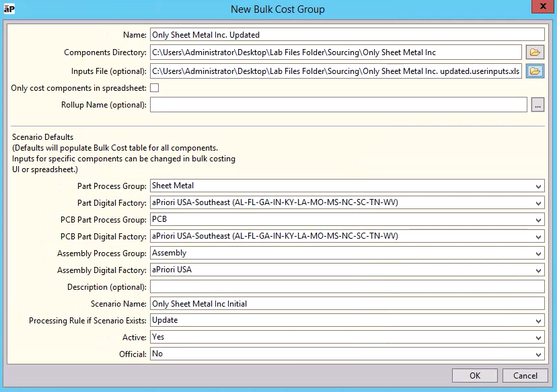Open the Rollup Name ellipsis browser

pyautogui.click(x=537, y=105)
